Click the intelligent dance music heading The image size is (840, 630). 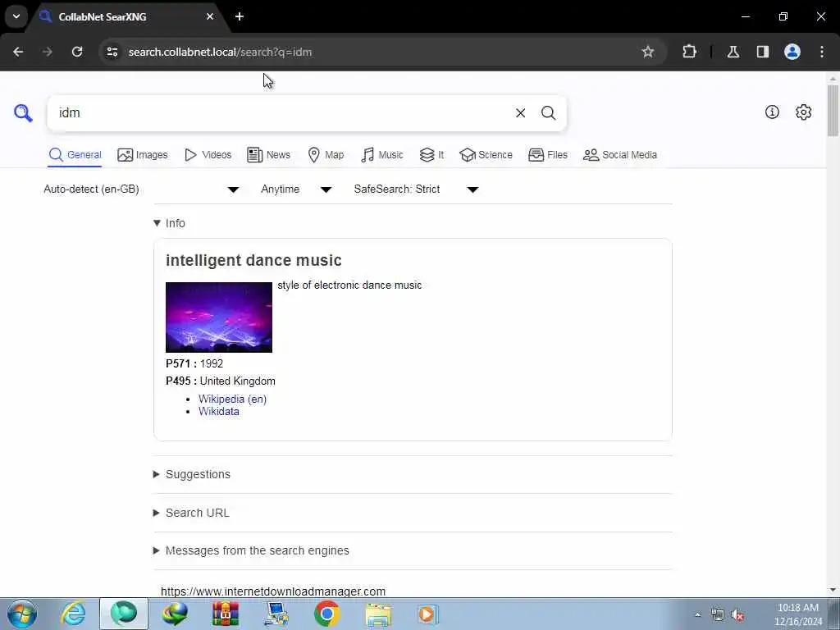tap(254, 260)
